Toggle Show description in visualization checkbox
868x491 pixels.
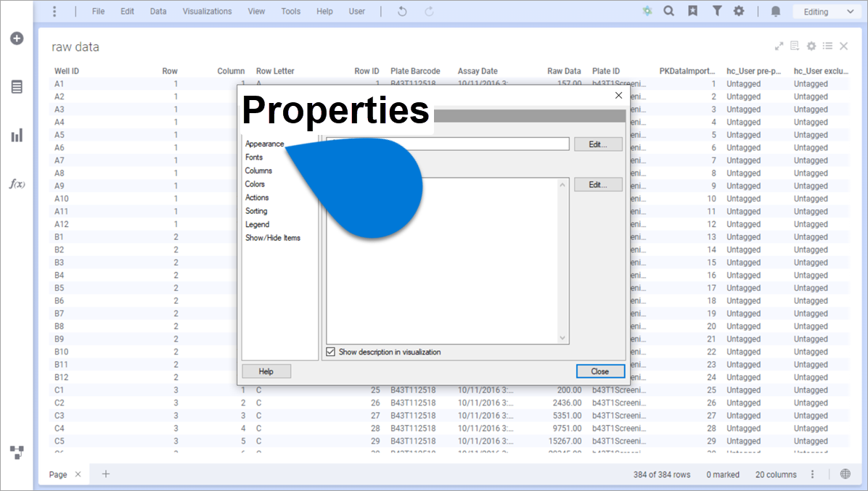pos(330,352)
